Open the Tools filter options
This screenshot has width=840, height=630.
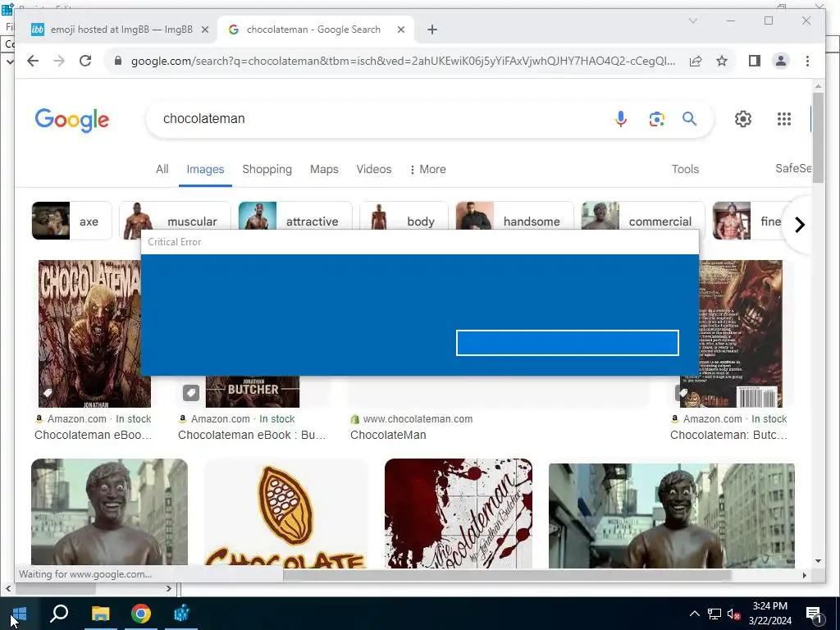pyautogui.click(x=685, y=169)
